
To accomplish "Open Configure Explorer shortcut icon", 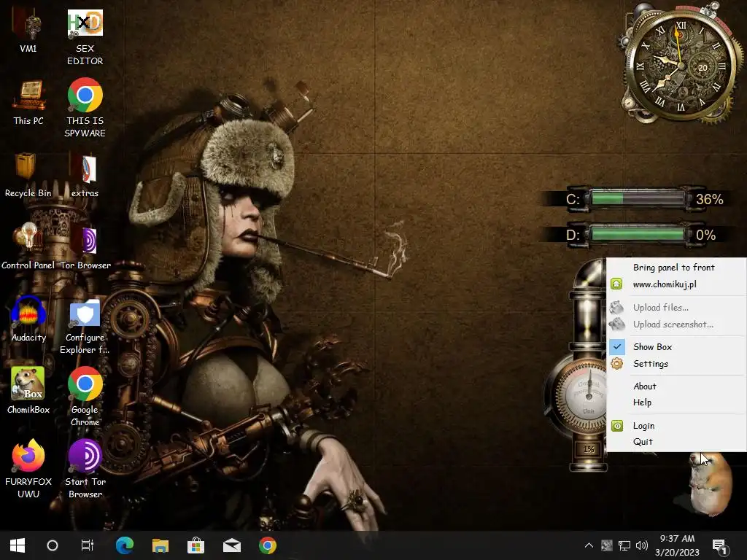I will point(85,327).
